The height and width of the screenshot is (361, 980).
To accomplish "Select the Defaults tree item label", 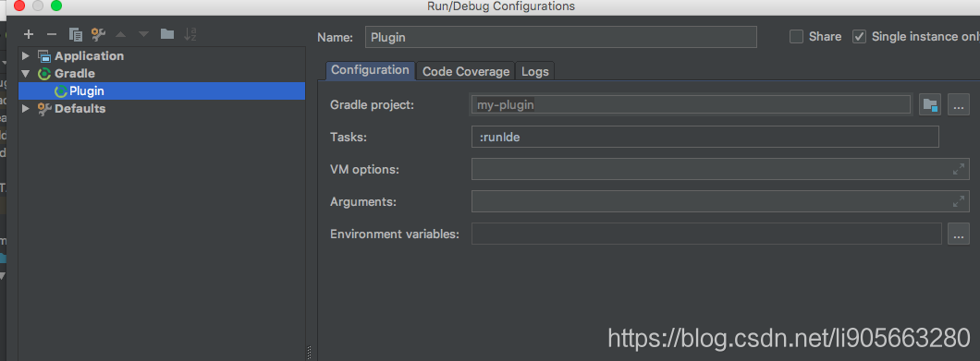I will pyautogui.click(x=80, y=109).
